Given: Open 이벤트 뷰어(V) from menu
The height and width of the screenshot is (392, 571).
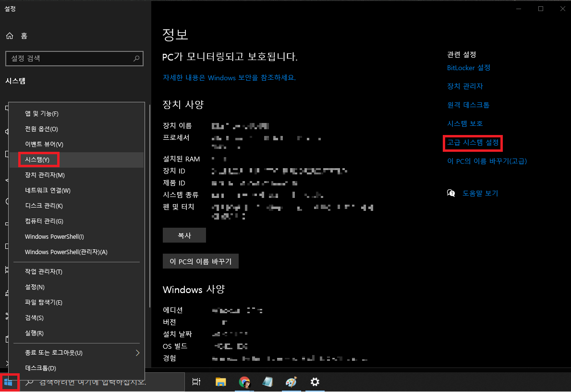Looking at the screenshot, I should tap(76, 144).
